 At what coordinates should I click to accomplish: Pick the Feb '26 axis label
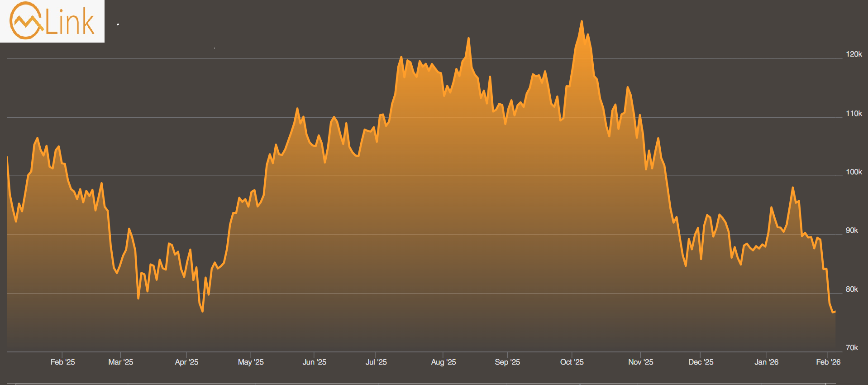828,362
